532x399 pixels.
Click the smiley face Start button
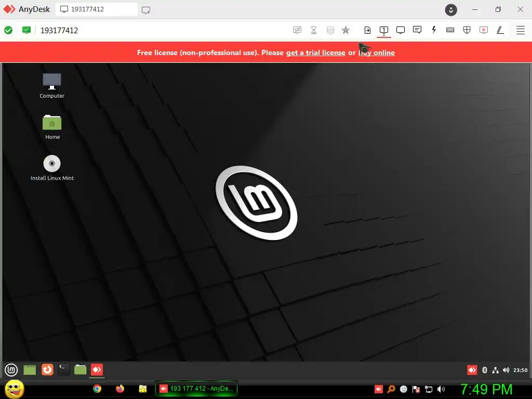pyautogui.click(x=15, y=389)
